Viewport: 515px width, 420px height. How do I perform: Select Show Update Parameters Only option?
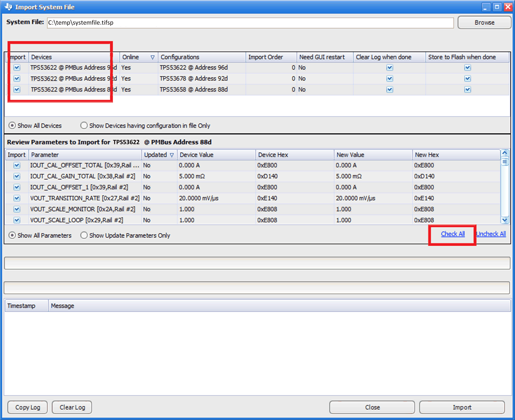point(84,235)
